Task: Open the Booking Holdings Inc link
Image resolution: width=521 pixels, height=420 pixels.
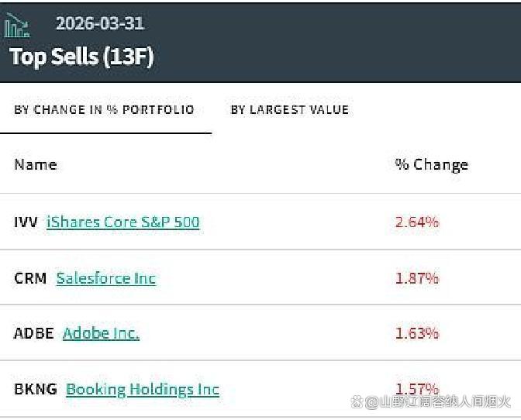Action: [x=143, y=390]
